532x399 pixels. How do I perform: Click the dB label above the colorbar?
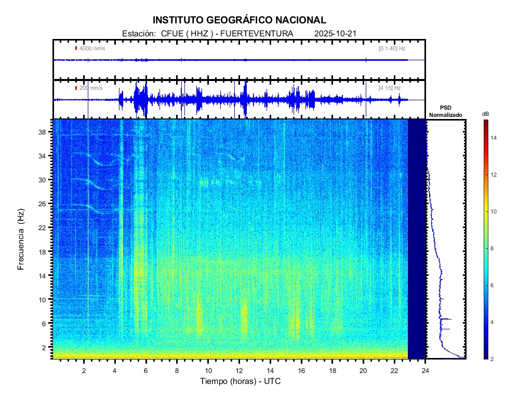(485, 114)
